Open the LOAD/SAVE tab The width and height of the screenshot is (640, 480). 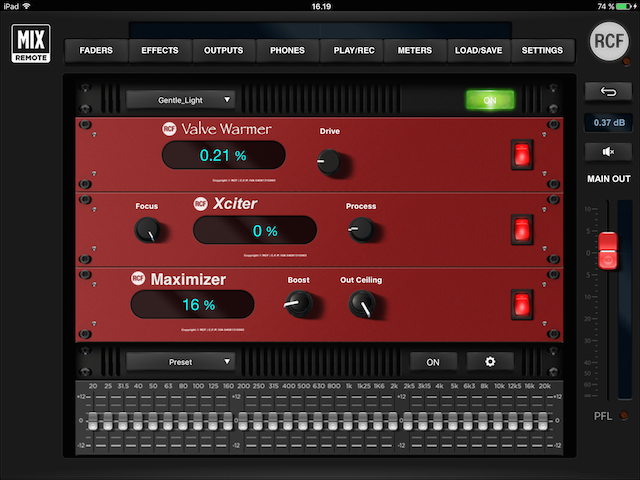[478, 51]
